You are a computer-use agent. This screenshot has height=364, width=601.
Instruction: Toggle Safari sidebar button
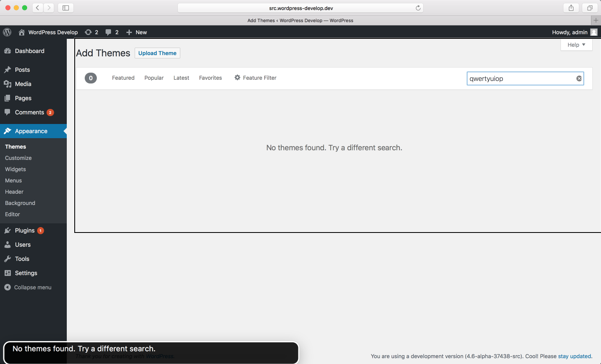coord(66,8)
